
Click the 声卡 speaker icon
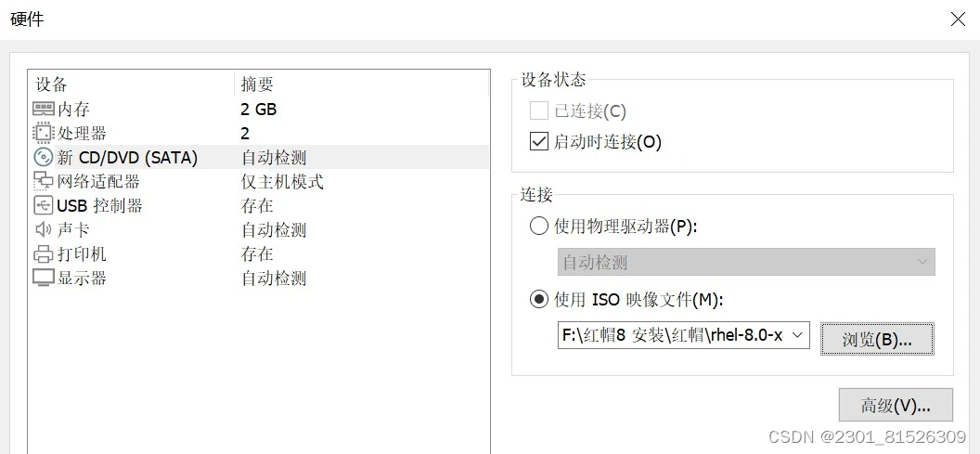point(43,229)
